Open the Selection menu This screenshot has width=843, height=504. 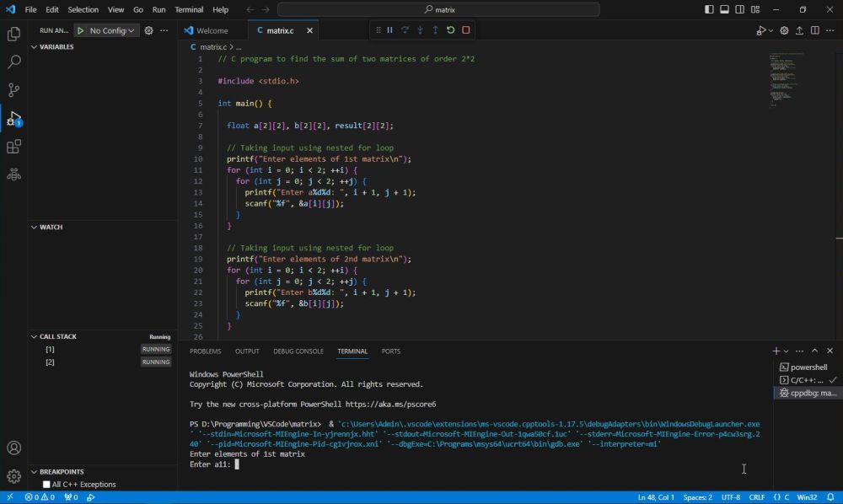point(83,9)
